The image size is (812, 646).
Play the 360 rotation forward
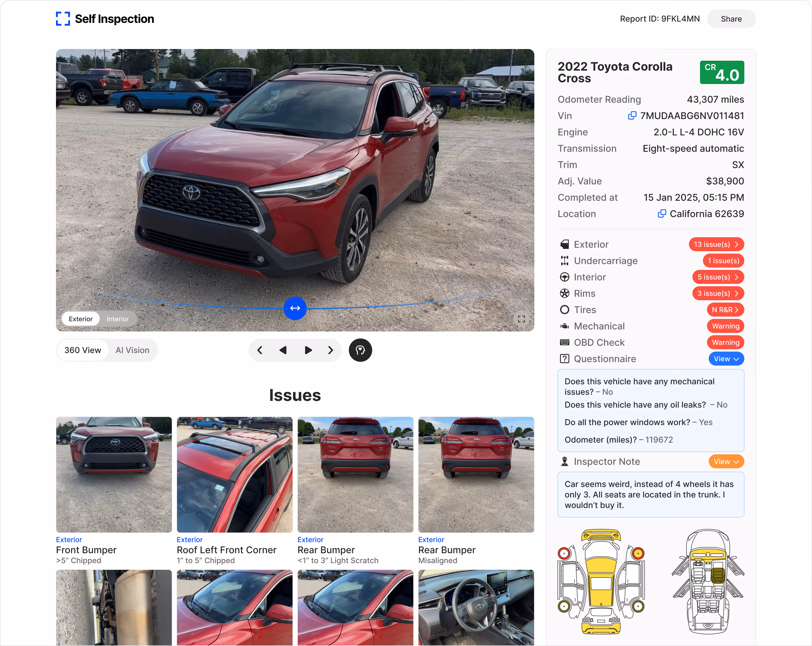[x=308, y=350]
